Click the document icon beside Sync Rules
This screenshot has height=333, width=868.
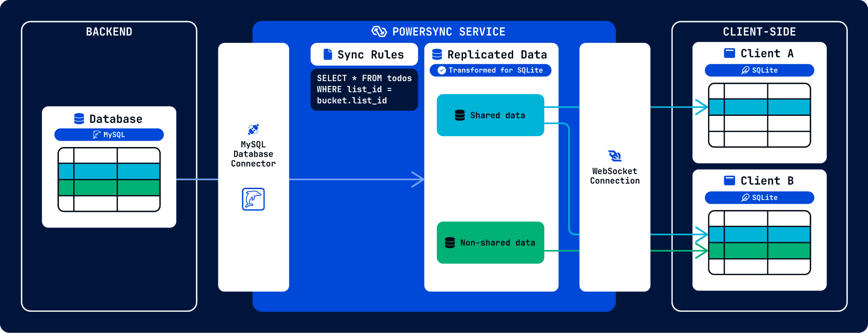click(328, 54)
